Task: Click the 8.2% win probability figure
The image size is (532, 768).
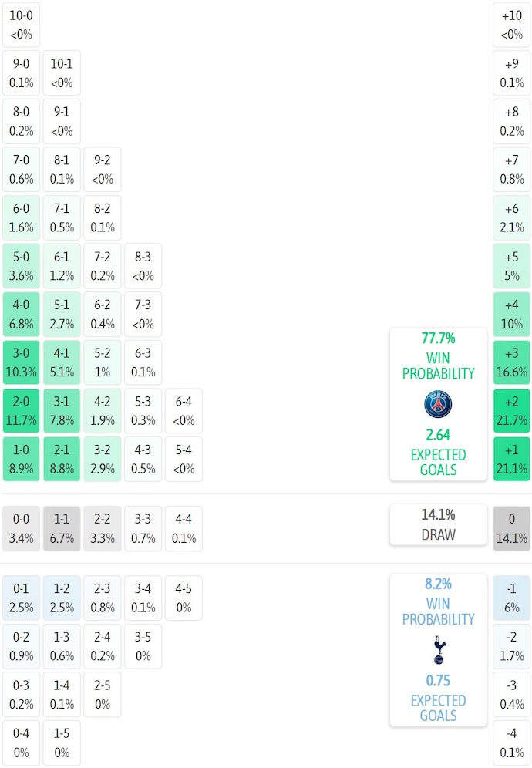Action: (438, 584)
